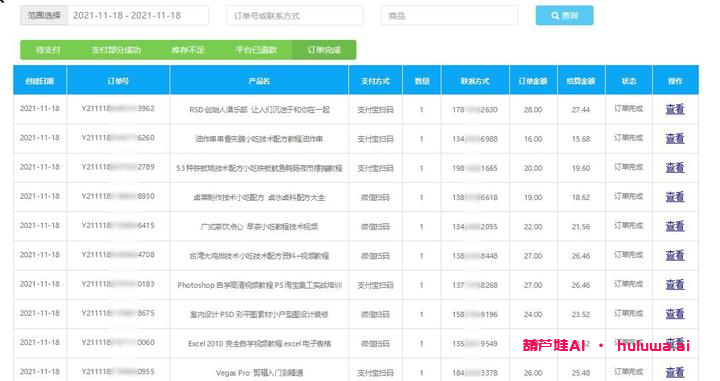Screen dimensions: 720x381
Task: Click the 范围选择 label
Action: pos(44,15)
